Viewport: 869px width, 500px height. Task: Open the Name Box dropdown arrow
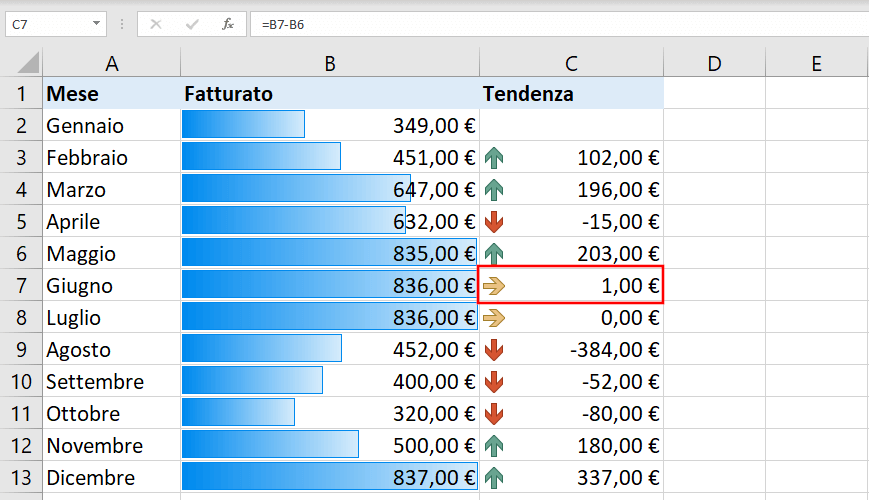pyautogui.click(x=96, y=24)
